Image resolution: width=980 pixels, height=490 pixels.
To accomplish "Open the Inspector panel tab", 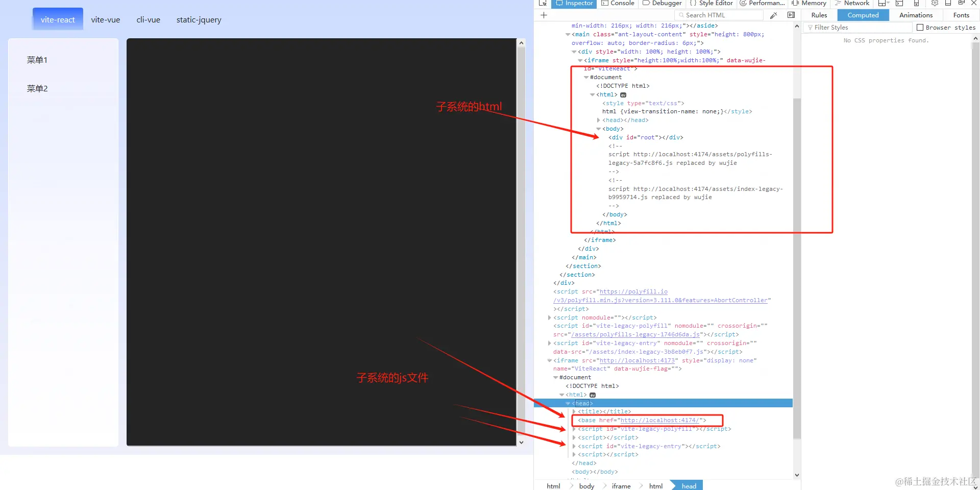I will (574, 3).
